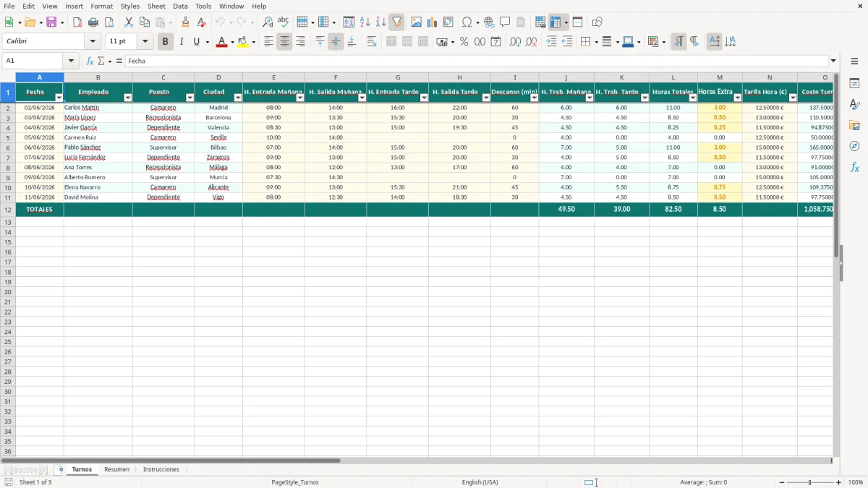Viewport: 868px width, 488px height.
Task: Click the Copy icon
Action: [x=144, y=22]
